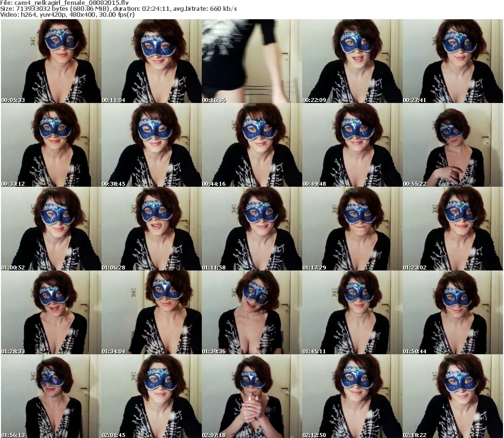
Task: Click the size text '713933032 bytes (680.86 MiB)'
Action: click(63, 9)
